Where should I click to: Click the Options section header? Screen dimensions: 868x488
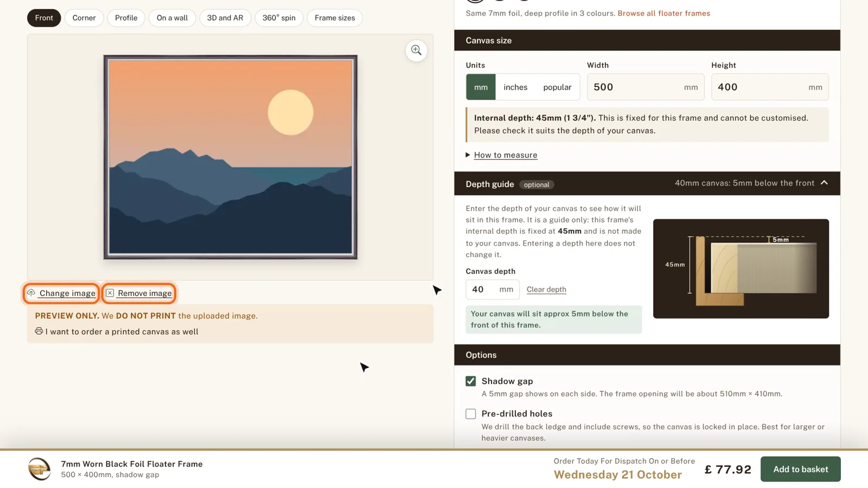[647, 355]
